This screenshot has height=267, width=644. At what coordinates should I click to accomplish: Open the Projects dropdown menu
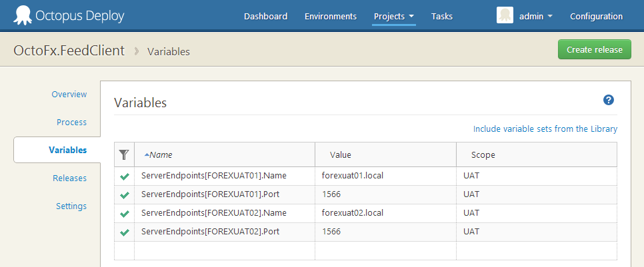[x=394, y=17]
